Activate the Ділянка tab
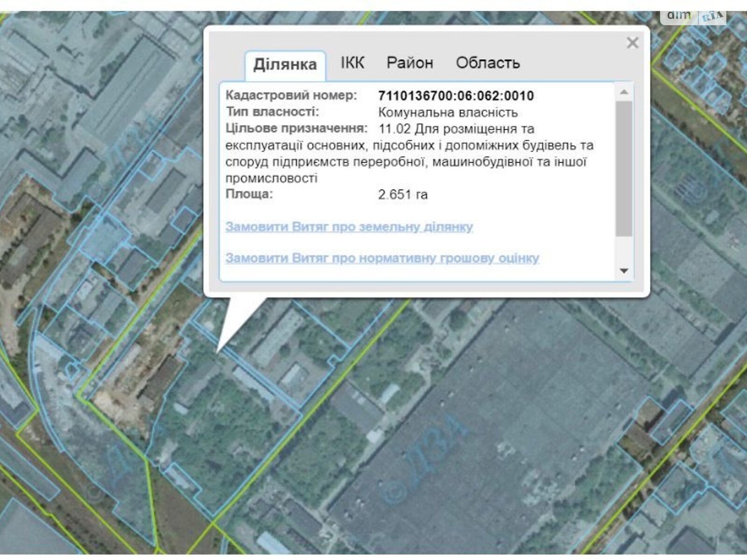747x560 pixels. click(x=285, y=64)
